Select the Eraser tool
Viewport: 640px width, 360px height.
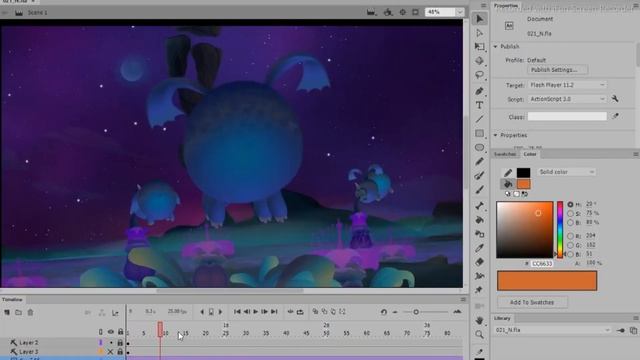pyautogui.click(x=480, y=262)
